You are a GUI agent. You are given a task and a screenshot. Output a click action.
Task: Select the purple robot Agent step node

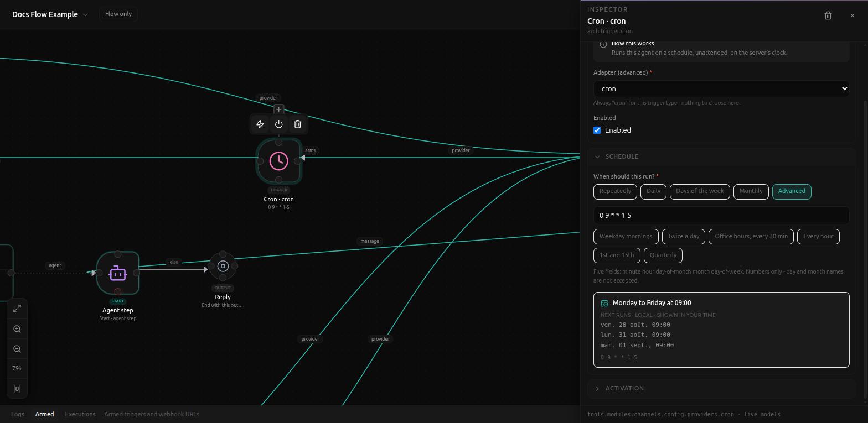pos(118,273)
